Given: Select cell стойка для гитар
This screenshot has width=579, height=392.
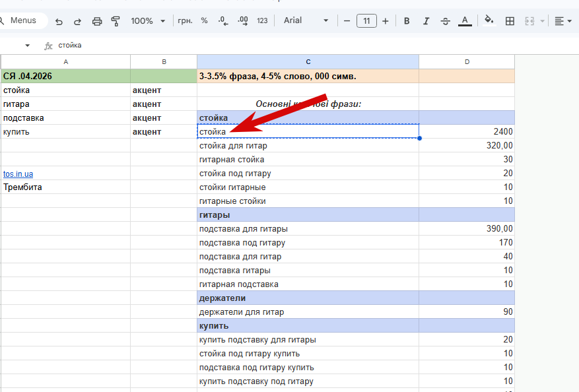Looking at the screenshot, I should [308, 145].
